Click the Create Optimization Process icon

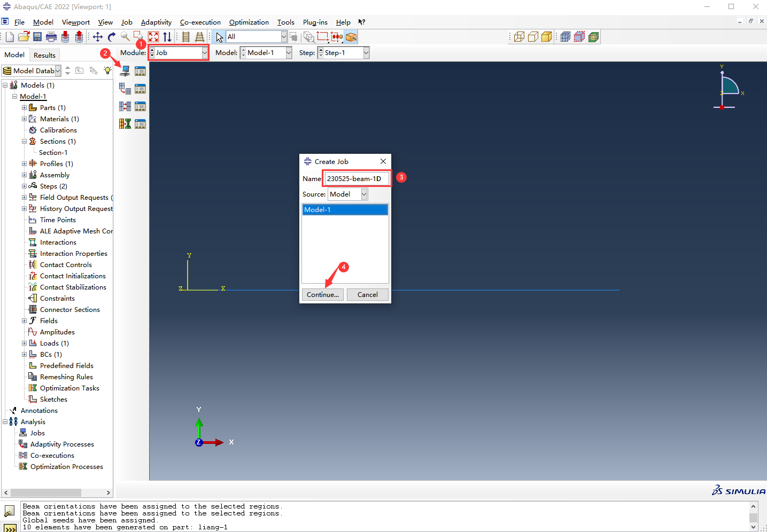coord(125,124)
